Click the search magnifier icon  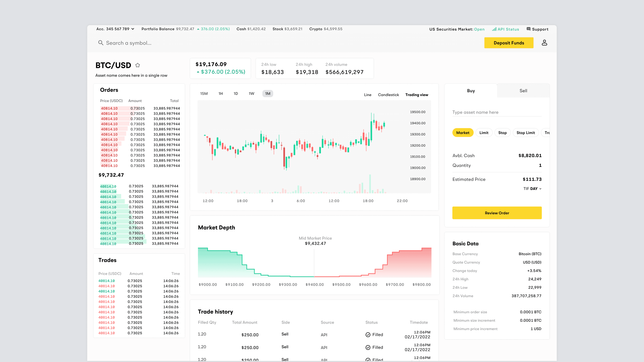100,43
